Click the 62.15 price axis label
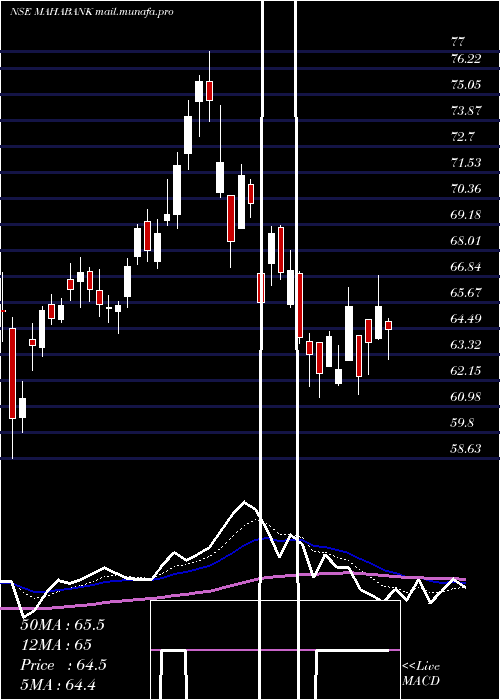Viewport: 500px width, 700px height. click(466, 371)
